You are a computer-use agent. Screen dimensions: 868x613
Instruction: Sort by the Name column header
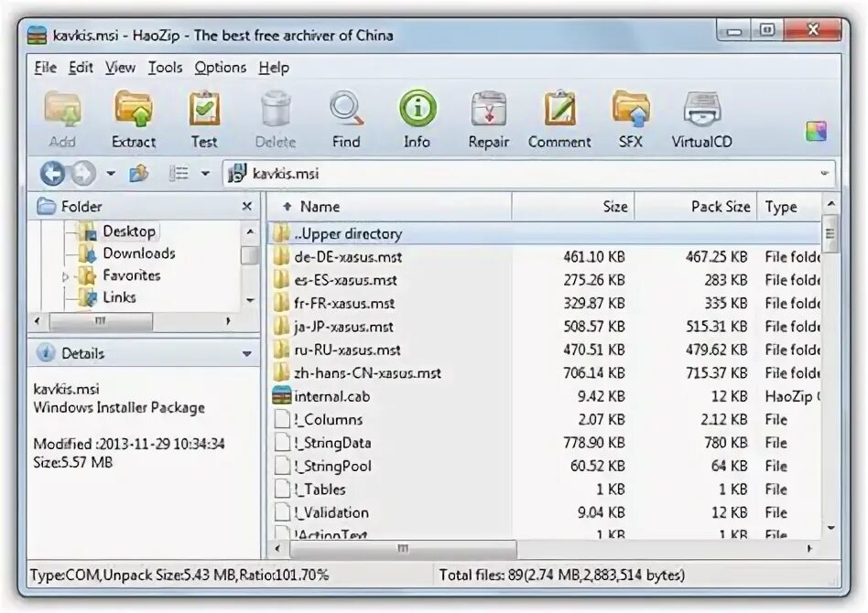tap(389, 207)
